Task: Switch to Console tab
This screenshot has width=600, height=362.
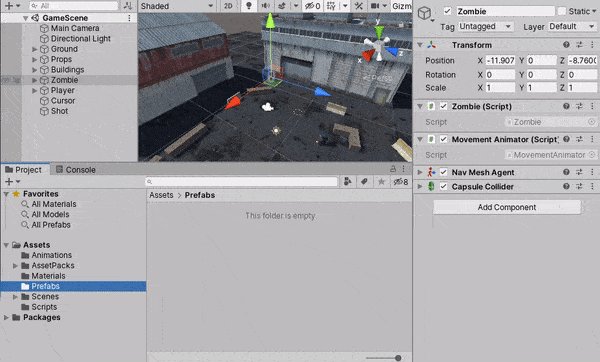Action: [76, 170]
